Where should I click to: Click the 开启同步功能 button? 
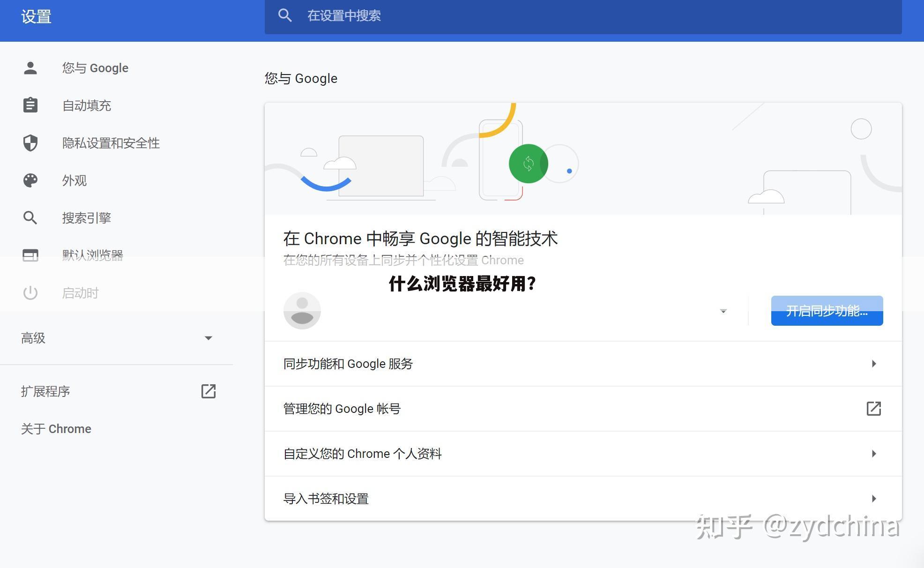[827, 311]
